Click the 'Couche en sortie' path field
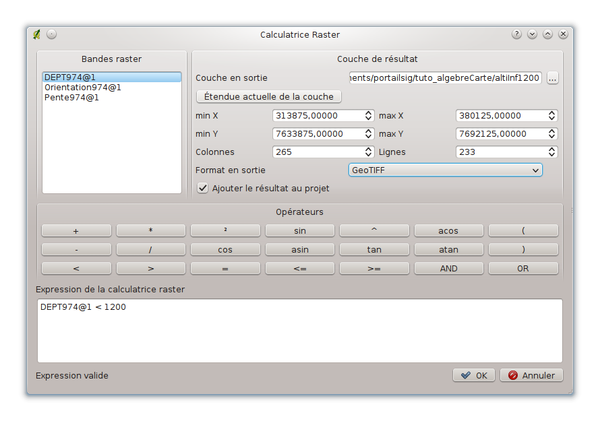The width and height of the screenshot is (600, 421). coord(444,78)
